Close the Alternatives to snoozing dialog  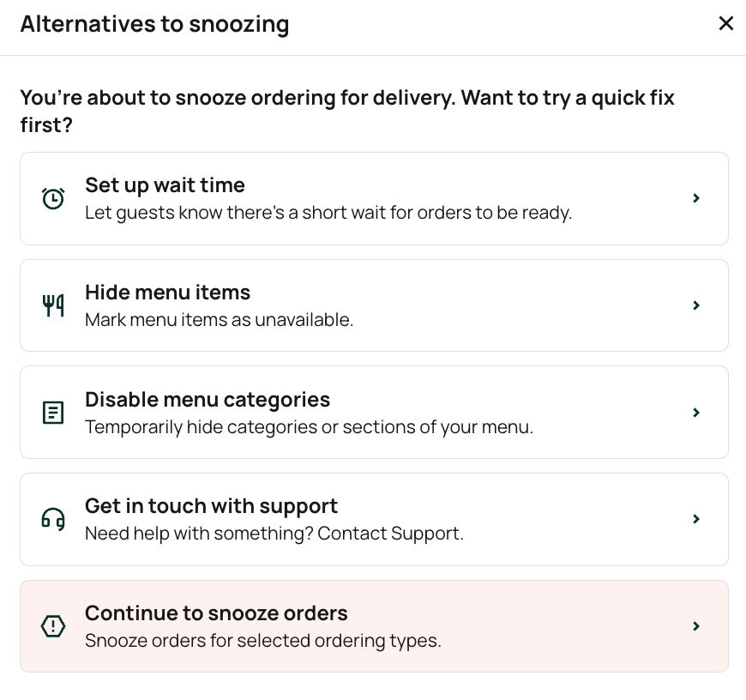pyautogui.click(x=726, y=24)
